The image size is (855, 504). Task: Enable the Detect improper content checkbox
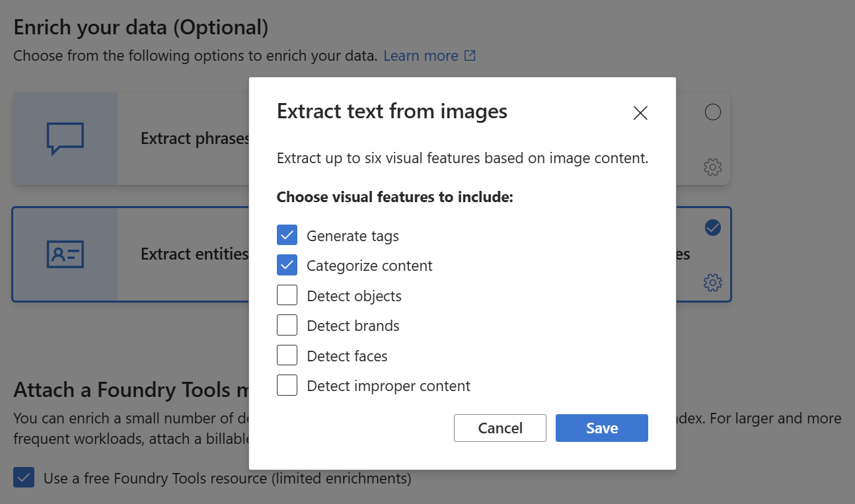tap(287, 385)
